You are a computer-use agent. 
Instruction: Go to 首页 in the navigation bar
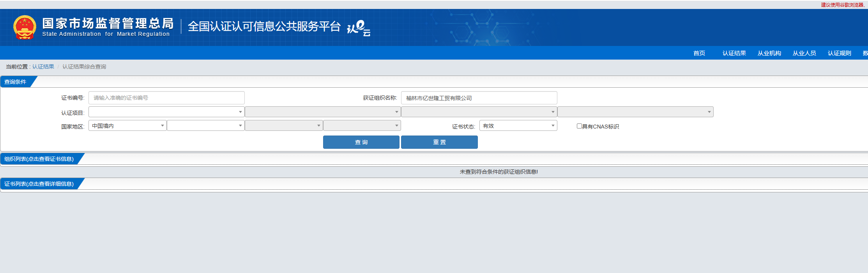click(699, 53)
